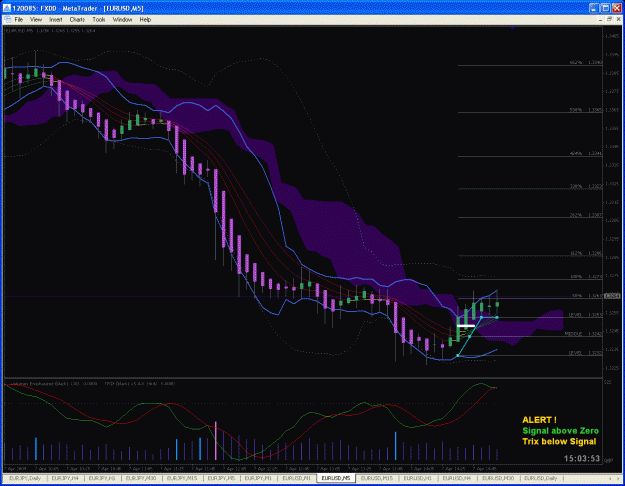Switch to the EURUSD,M30 chart tab
The height and width of the screenshot is (486, 625).
click(x=497, y=478)
